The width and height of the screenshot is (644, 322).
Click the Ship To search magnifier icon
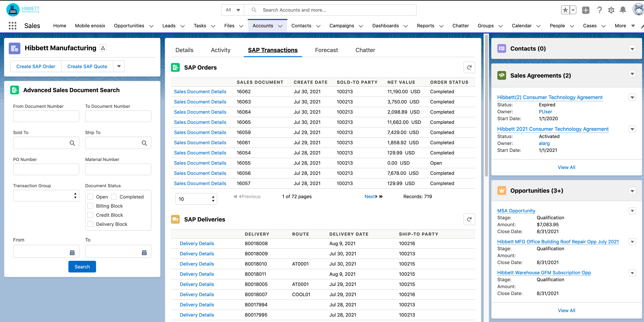(x=144, y=143)
